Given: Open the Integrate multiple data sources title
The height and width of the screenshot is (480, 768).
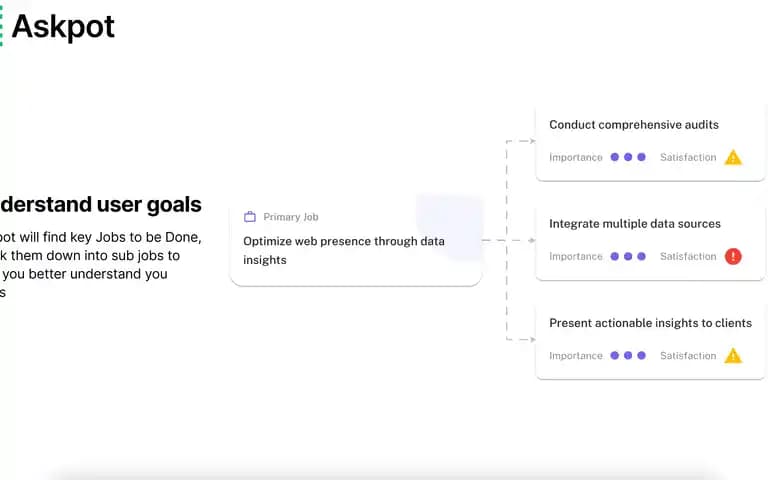Looking at the screenshot, I should 635,224.
